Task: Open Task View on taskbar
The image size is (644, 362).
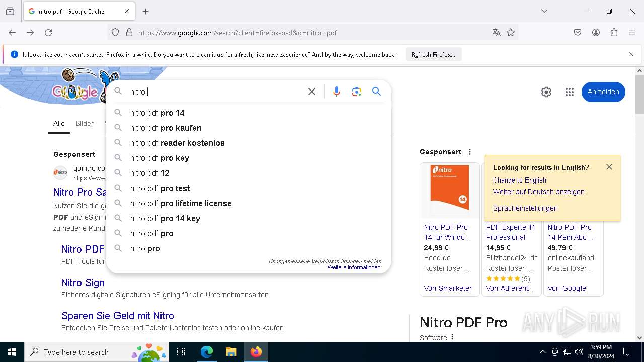Action: coord(181,352)
